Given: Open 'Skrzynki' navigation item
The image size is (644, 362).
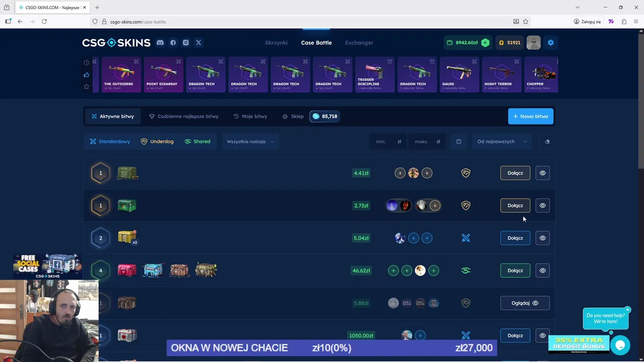Looking at the screenshot, I should point(276,43).
